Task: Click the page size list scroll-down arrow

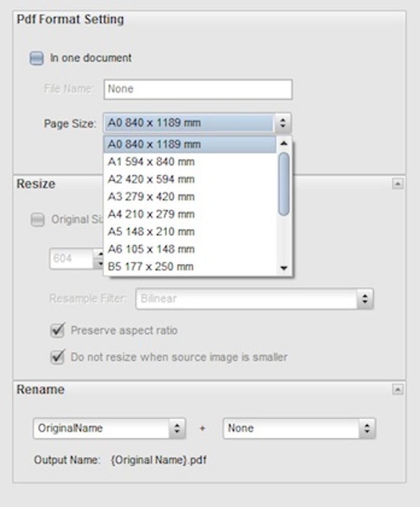Action: [x=284, y=267]
